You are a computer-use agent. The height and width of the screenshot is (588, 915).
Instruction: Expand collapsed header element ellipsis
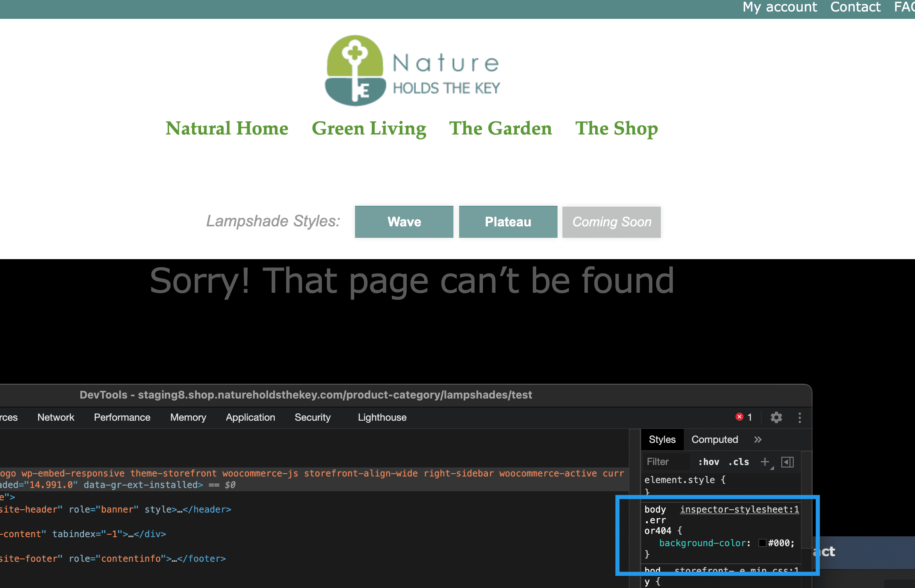pos(180,510)
